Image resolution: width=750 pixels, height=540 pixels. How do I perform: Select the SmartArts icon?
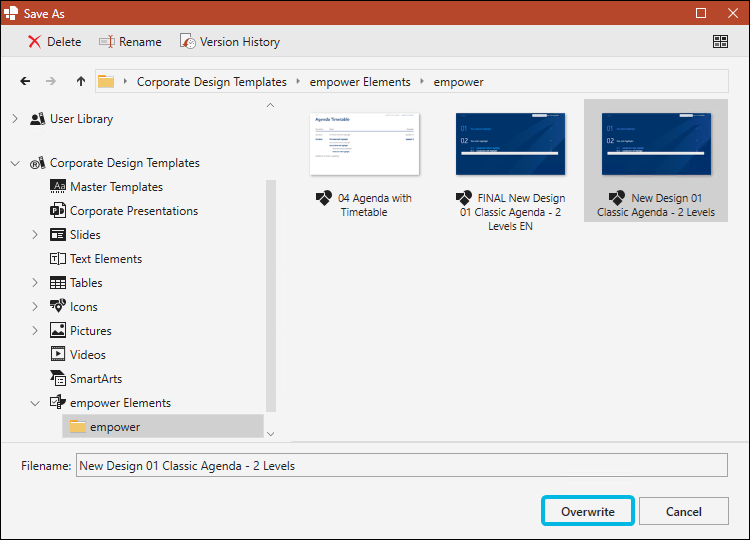click(x=58, y=378)
